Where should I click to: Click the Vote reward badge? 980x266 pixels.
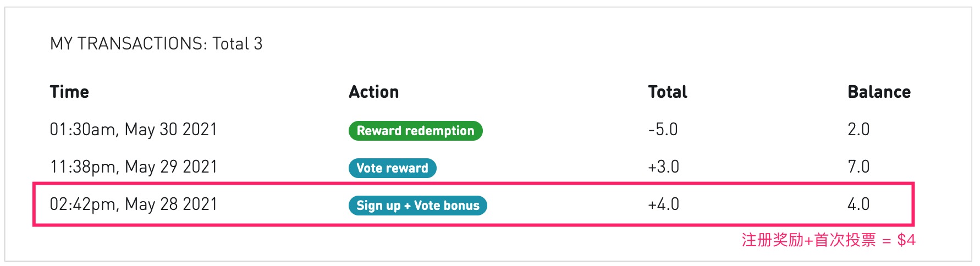click(x=392, y=168)
